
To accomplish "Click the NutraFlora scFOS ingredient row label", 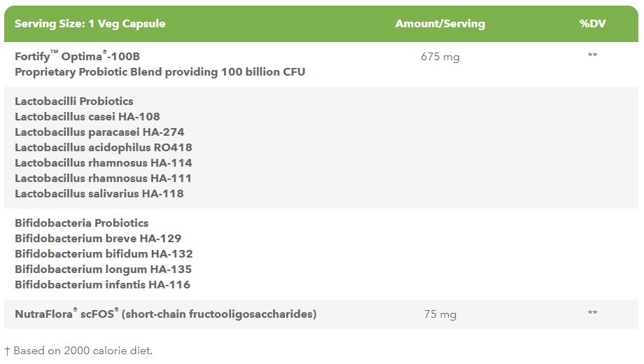I will 165,314.
